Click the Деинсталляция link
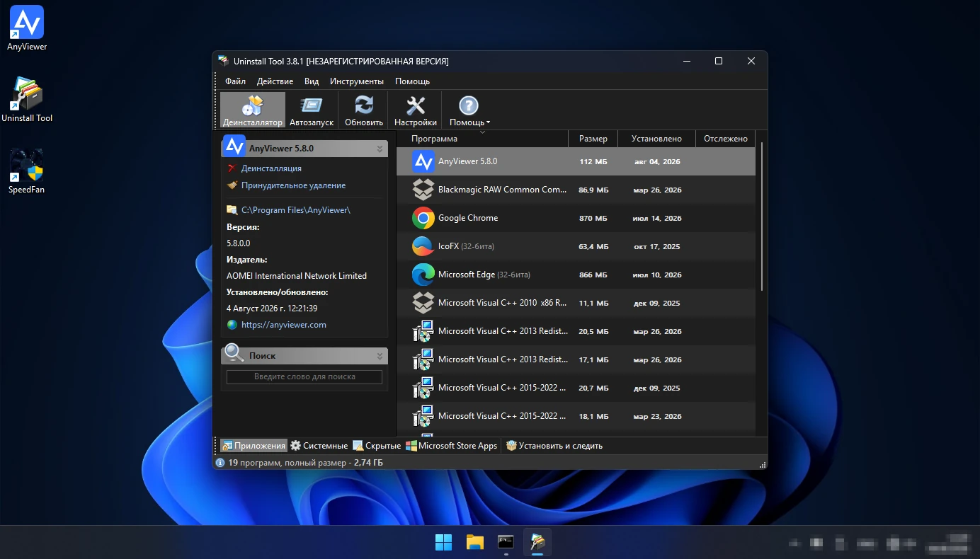The height and width of the screenshot is (559, 980). (271, 168)
